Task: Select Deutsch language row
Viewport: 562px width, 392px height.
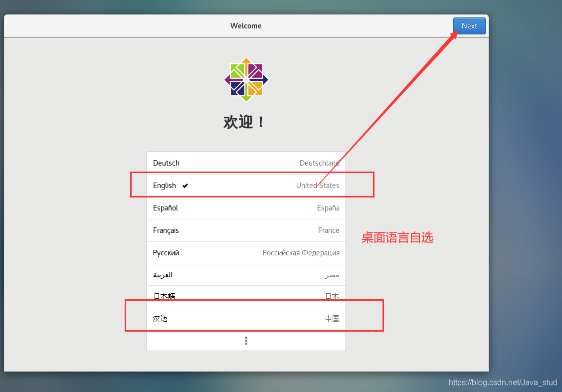Action: tap(246, 163)
